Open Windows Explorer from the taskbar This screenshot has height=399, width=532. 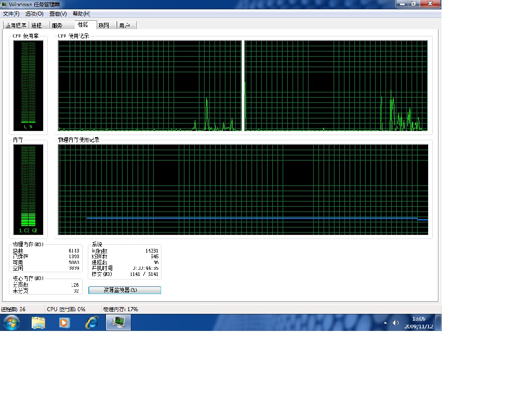pyautogui.click(x=38, y=323)
